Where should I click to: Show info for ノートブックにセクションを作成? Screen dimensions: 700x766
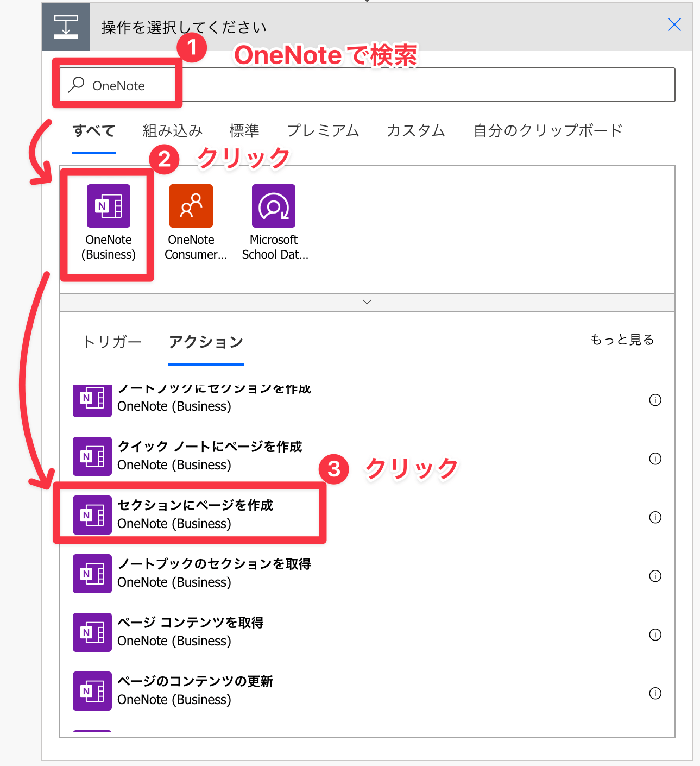point(655,400)
